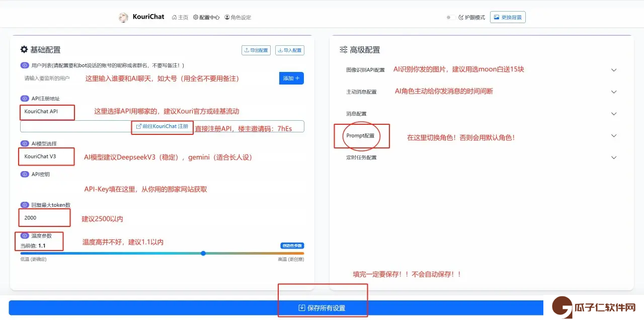Image resolution: width=644 pixels, height=320 pixels.
Task: Open info tip for AI模型选择
Action: pos(24,143)
